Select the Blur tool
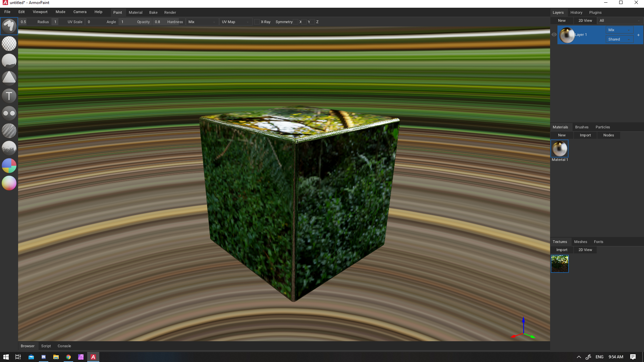Viewport: 644px width, 362px height. (9, 131)
